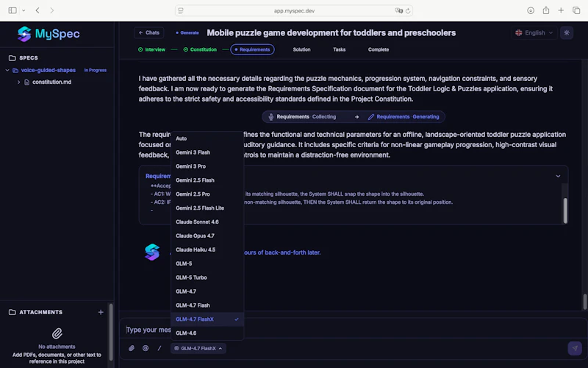Click the Safari share icon
588x368 pixels.
546,10
